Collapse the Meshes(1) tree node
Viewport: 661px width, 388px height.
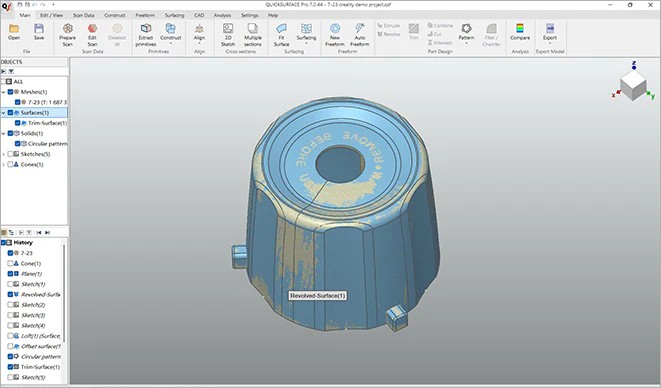pos(4,92)
